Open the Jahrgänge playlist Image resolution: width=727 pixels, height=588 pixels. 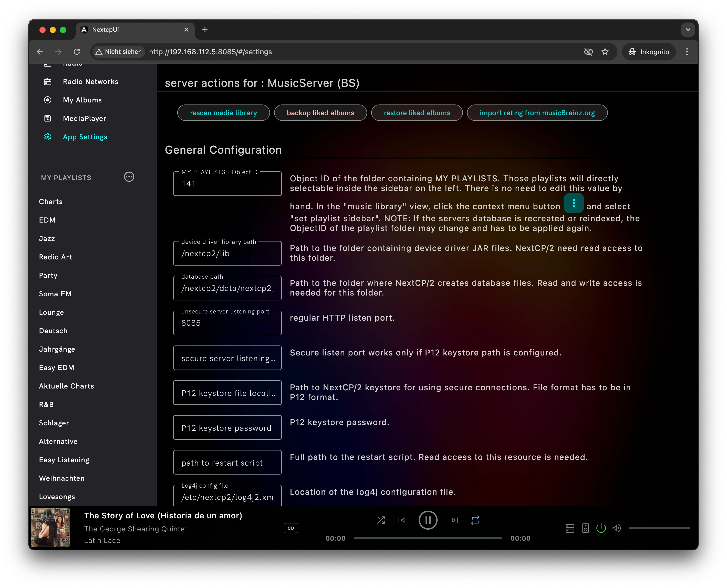57,349
